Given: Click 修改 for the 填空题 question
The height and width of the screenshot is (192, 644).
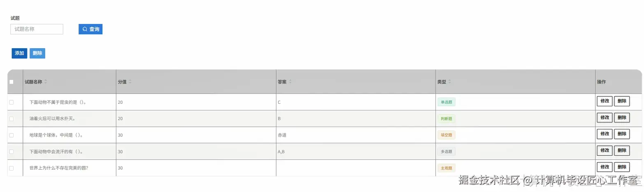Looking at the screenshot, I should (x=605, y=134).
